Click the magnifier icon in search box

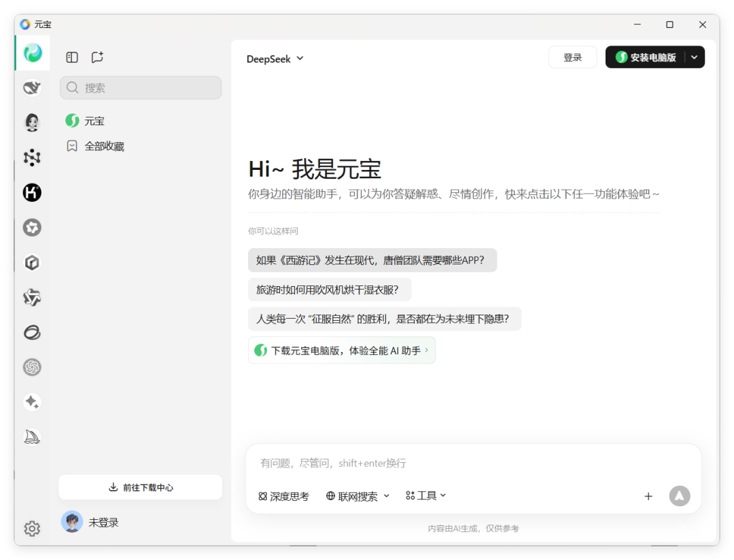tap(72, 88)
